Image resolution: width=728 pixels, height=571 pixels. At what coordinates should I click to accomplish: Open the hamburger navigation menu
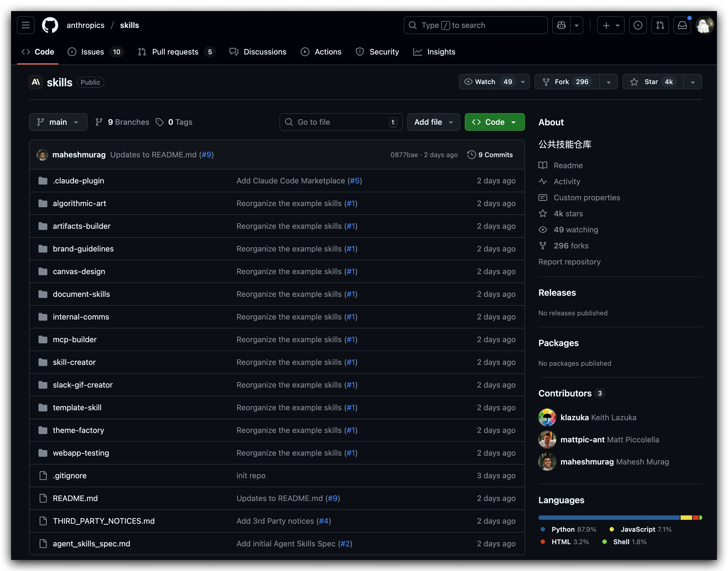click(26, 25)
